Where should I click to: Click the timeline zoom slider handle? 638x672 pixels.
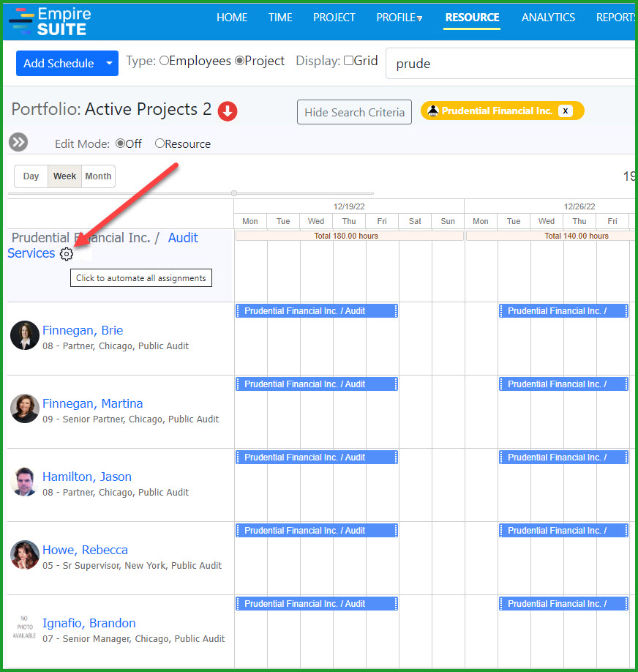click(x=234, y=193)
